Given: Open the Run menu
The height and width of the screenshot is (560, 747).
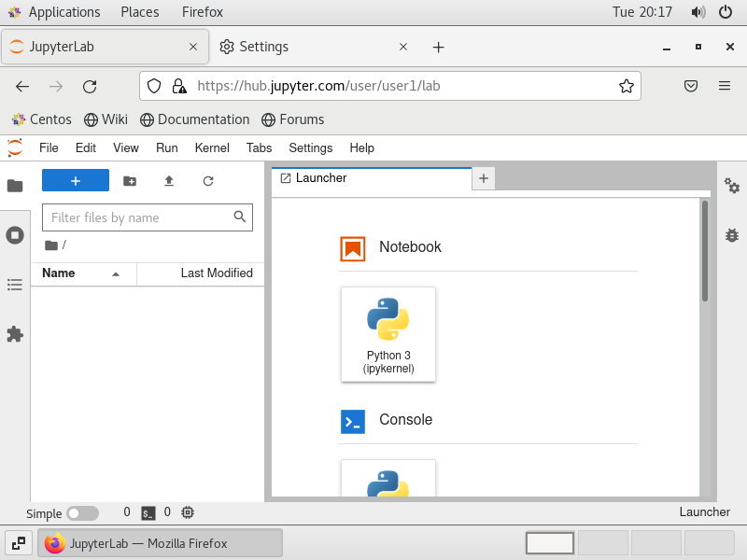Looking at the screenshot, I should point(167,148).
